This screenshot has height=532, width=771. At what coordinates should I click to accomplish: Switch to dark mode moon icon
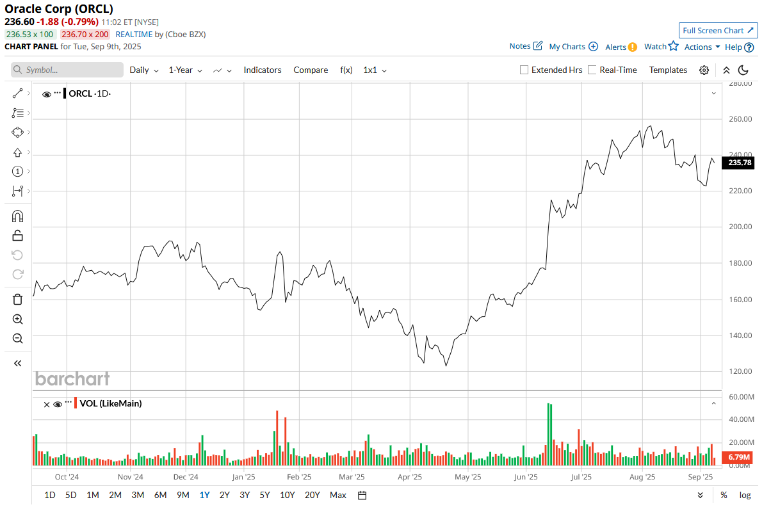(743, 70)
